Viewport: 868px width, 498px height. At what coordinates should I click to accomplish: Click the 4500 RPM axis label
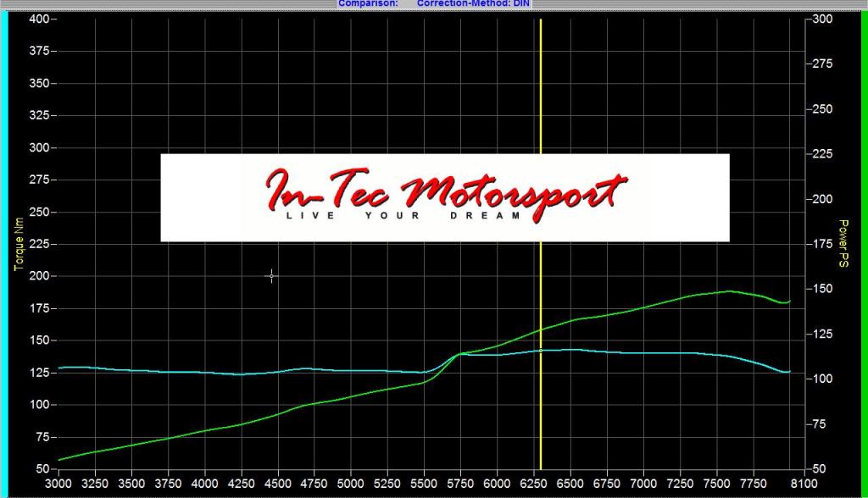coord(277,484)
